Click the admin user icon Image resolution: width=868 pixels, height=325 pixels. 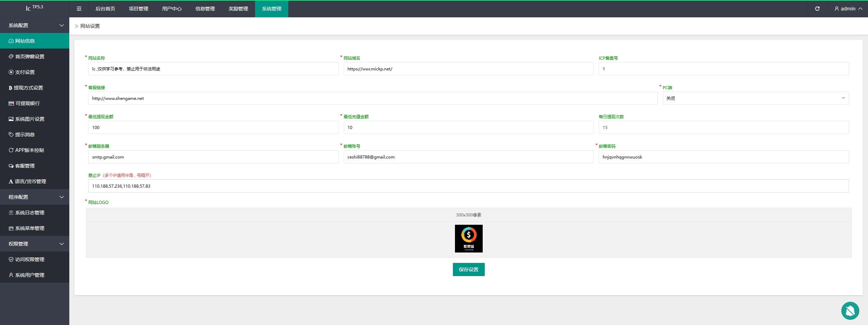837,9
